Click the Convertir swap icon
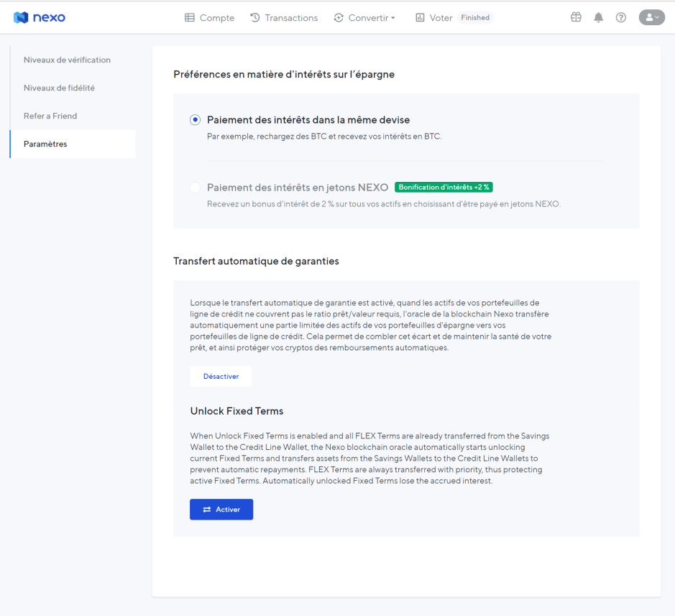Screen dimensions: 675x616 [x=339, y=18]
